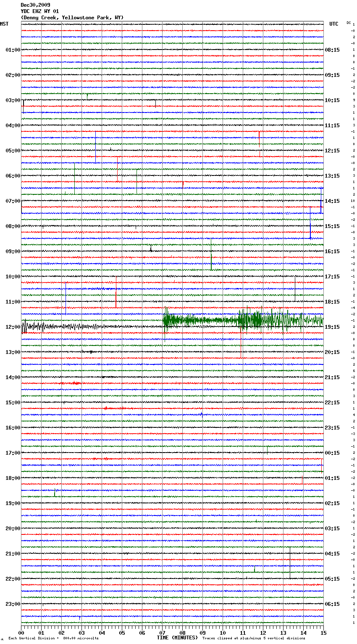Click the 22:15 UTC time label
The image size is (357, 644).
coord(332,403)
